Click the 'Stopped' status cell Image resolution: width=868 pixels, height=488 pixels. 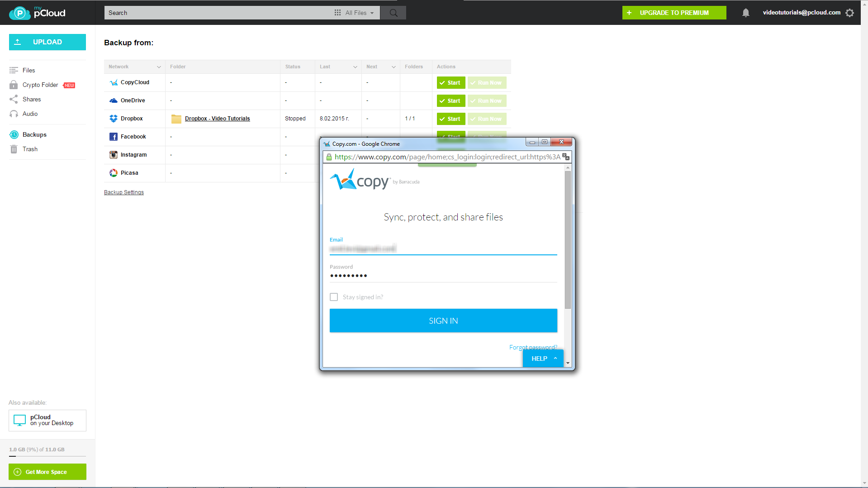click(295, 119)
